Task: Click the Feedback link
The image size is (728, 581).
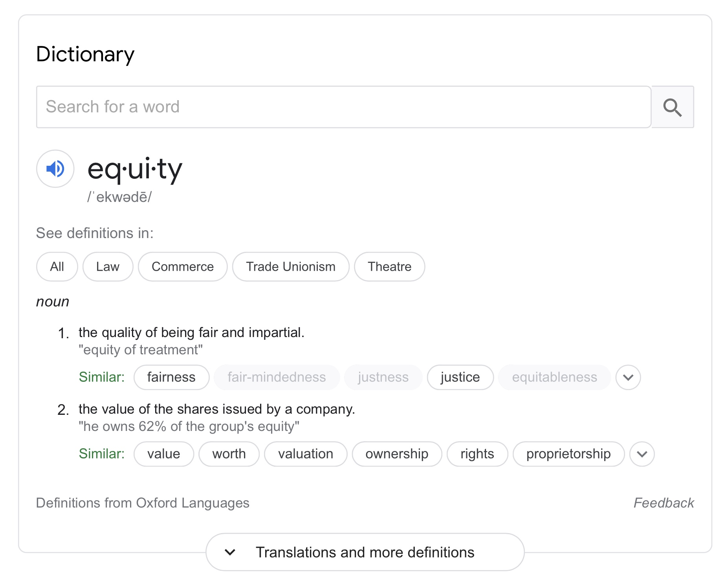Action: coord(664,503)
